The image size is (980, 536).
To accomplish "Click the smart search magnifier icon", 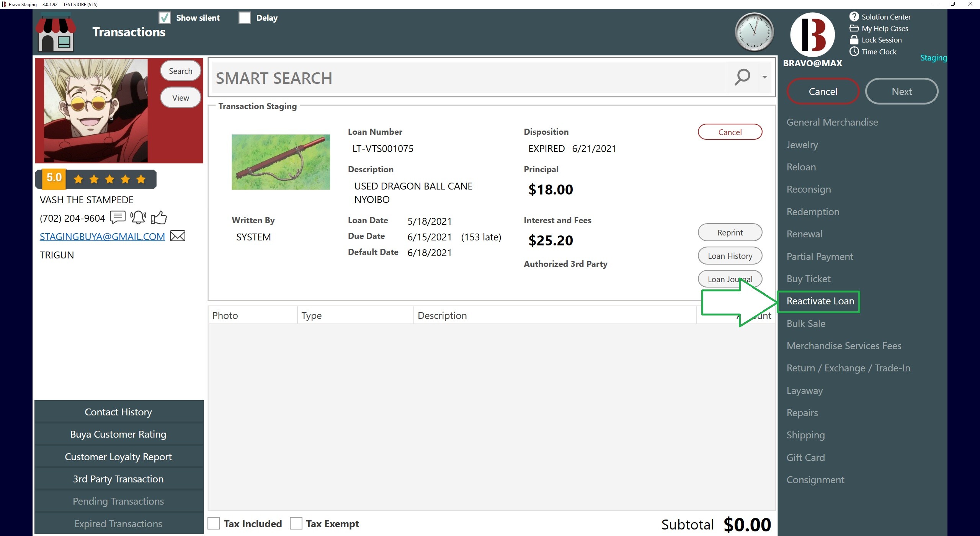I will tap(742, 77).
